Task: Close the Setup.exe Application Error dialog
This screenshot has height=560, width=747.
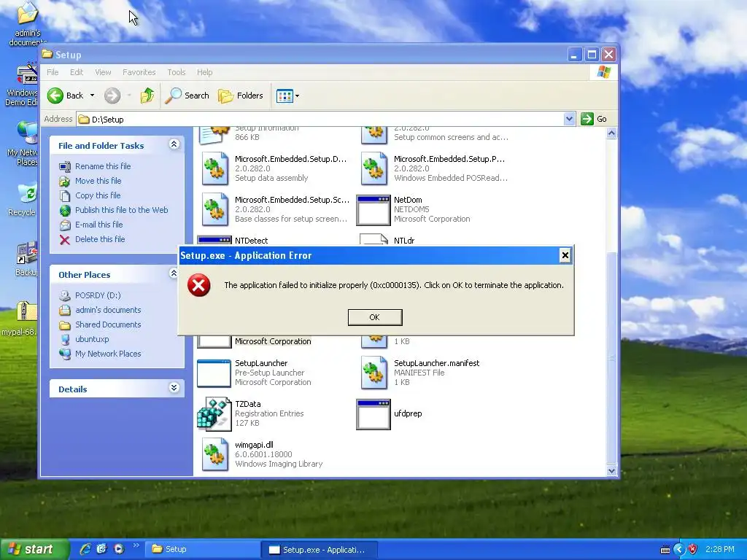Action: click(565, 255)
